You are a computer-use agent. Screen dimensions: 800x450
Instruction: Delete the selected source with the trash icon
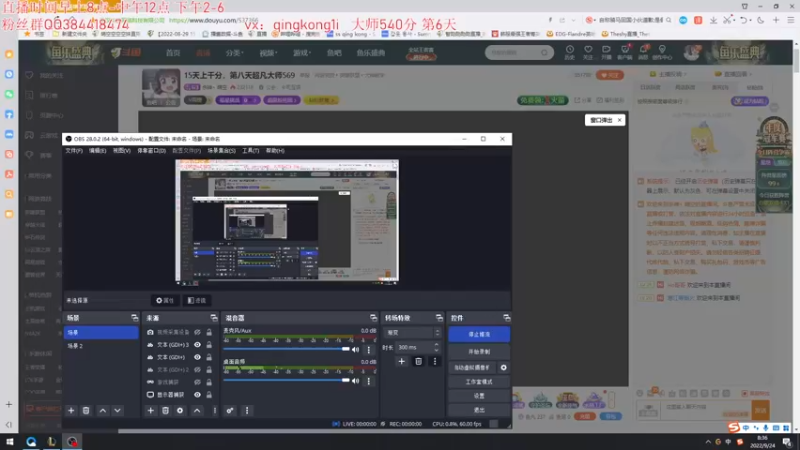165,411
